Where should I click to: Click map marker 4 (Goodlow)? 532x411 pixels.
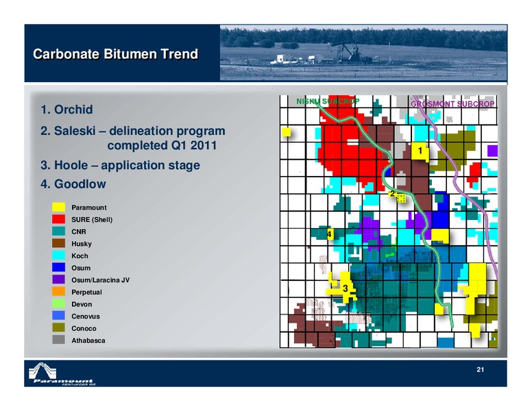329,234
